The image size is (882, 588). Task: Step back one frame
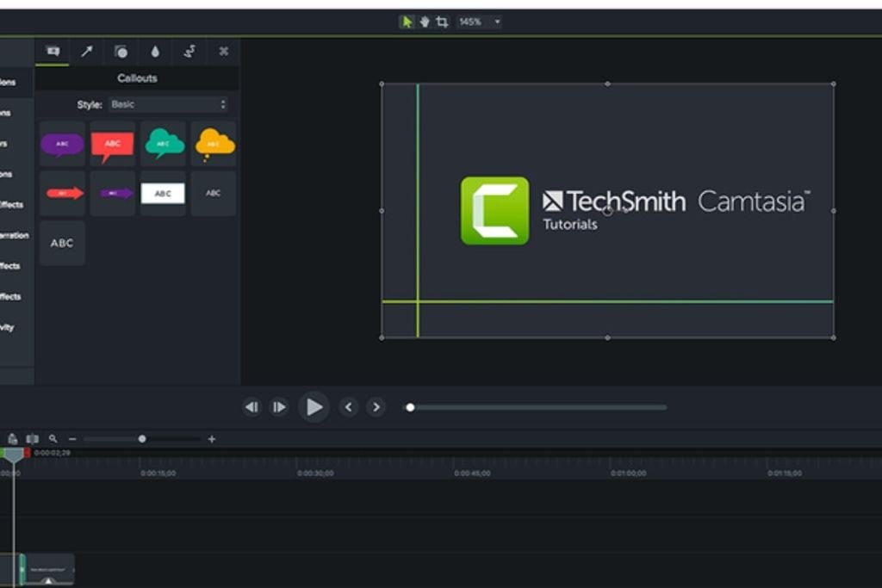coord(252,407)
